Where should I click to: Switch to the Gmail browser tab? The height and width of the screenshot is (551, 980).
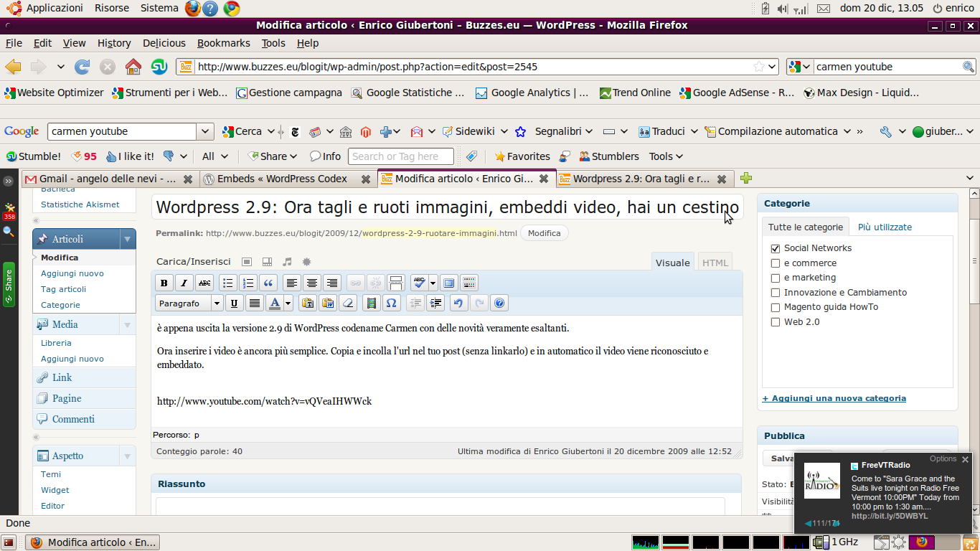click(x=109, y=179)
